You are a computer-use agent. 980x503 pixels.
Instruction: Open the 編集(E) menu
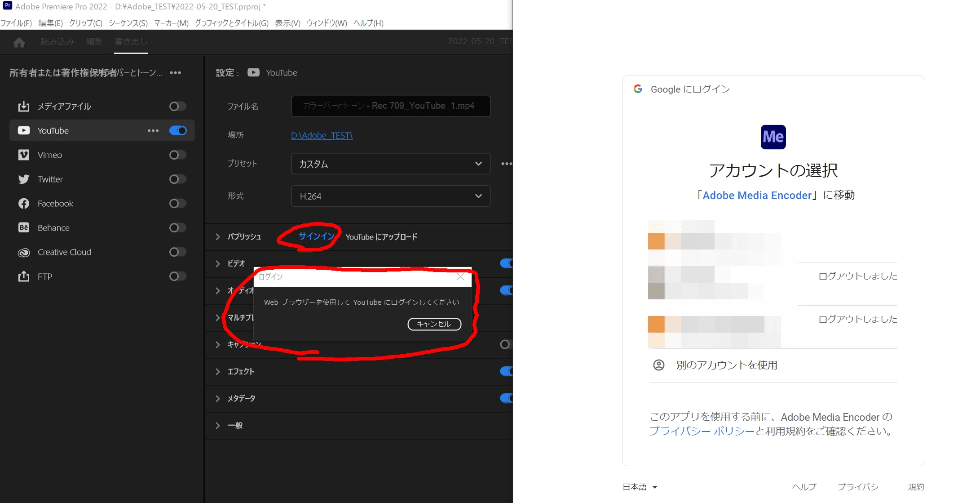click(50, 23)
